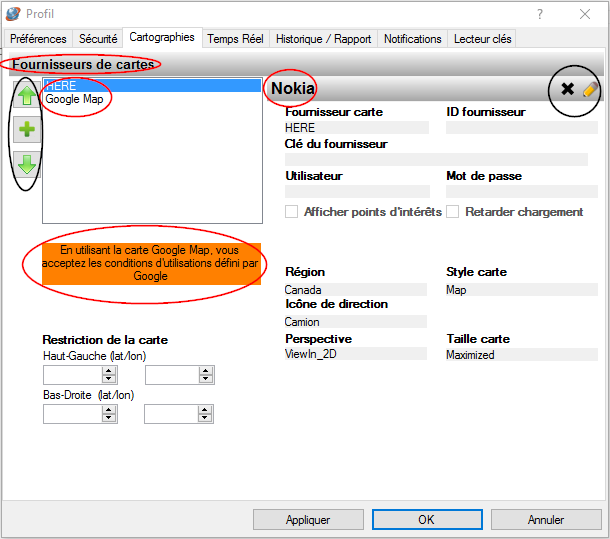610x539 pixels.
Task: Select the HERE provider entry
Action: click(x=60, y=87)
